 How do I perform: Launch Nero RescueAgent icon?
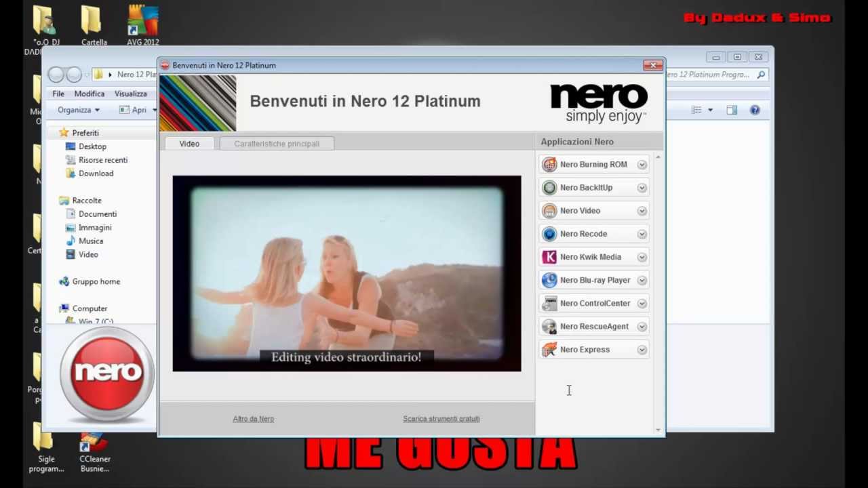[x=549, y=327]
